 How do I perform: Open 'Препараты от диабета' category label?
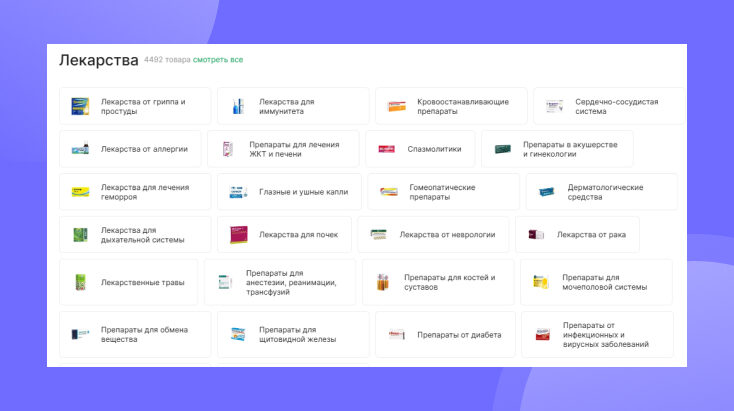click(x=459, y=335)
